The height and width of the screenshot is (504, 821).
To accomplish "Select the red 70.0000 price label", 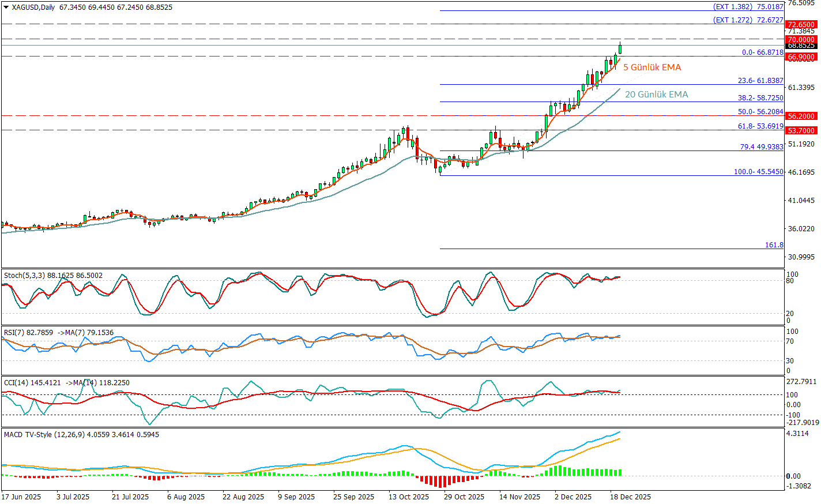I will click(x=801, y=40).
